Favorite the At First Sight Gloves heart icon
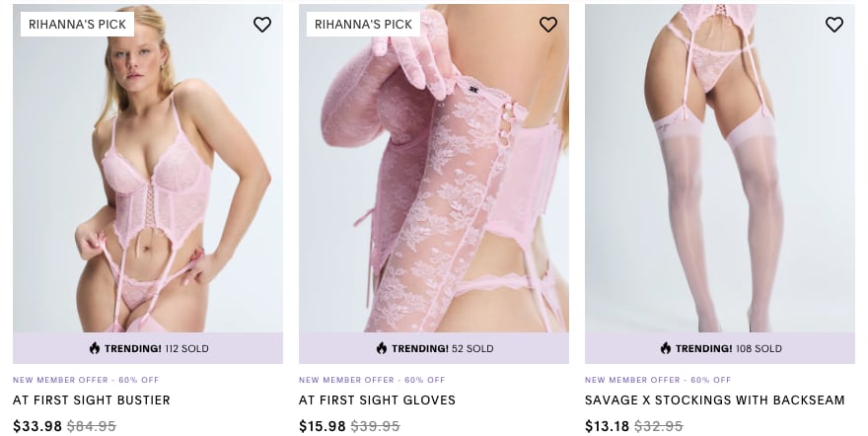Image resolution: width=868 pixels, height=436 pixels. click(x=548, y=25)
